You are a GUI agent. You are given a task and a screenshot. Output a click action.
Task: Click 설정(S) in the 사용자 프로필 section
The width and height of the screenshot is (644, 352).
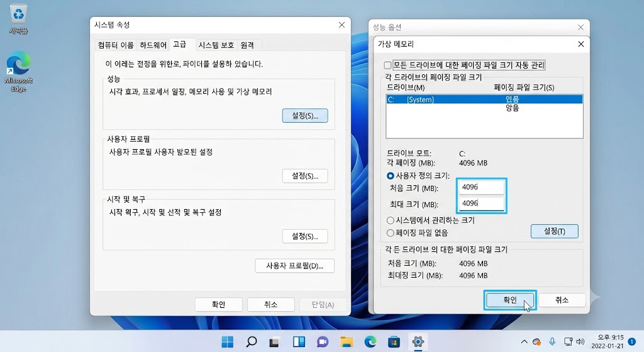pyautogui.click(x=305, y=176)
